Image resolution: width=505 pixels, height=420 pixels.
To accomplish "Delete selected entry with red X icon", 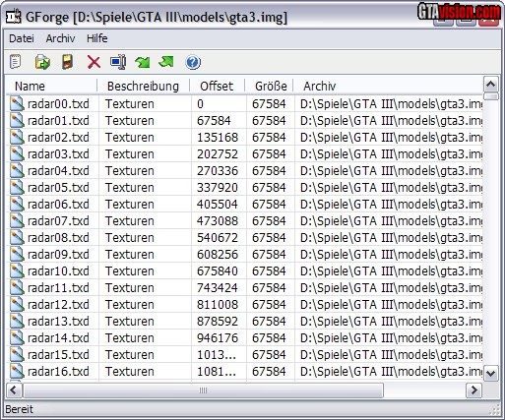I will tap(94, 62).
